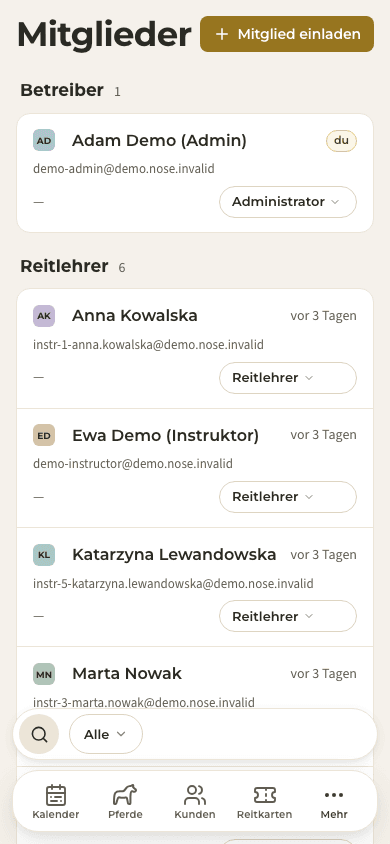Open Ewa Demo's Reitlehrer role dropdown

point(288,497)
